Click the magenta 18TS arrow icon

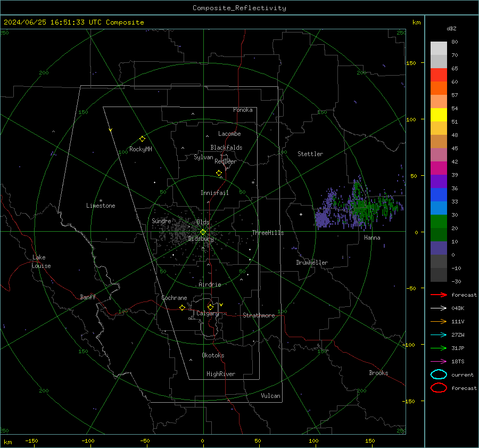click(x=439, y=362)
